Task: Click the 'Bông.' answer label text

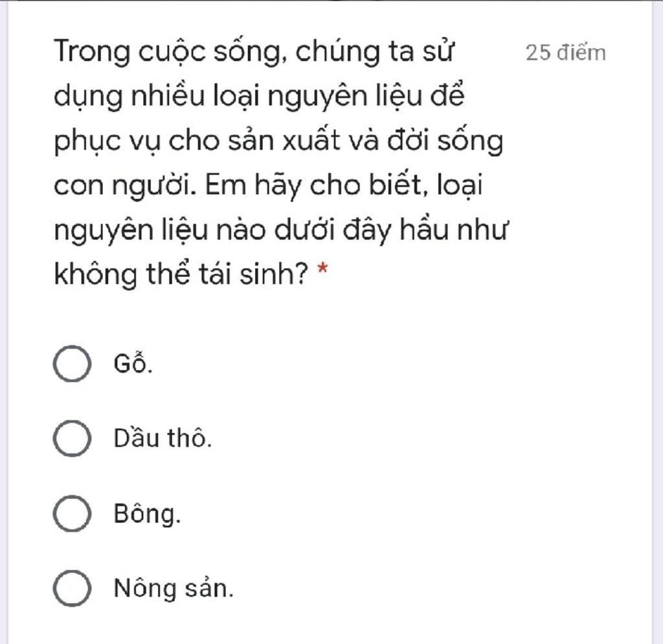Action: click(x=147, y=514)
